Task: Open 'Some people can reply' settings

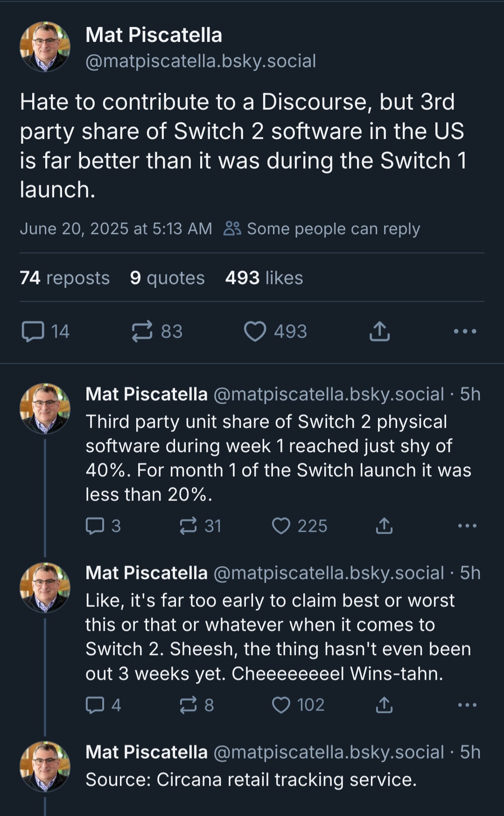Action: [322, 229]
